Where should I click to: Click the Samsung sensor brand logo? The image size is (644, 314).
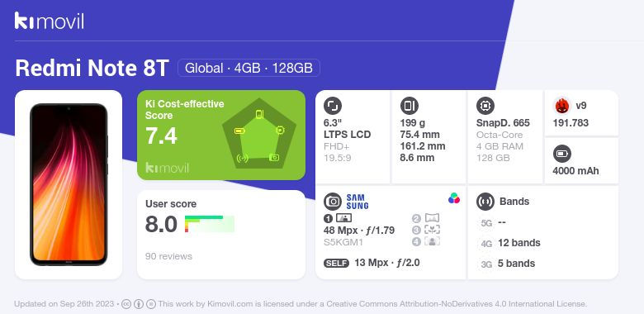coord(358,202)
